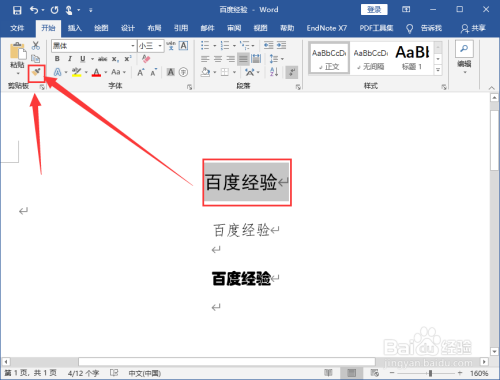Apply yellow text highlight color
The image size is (500, 380).
(77, 72)
